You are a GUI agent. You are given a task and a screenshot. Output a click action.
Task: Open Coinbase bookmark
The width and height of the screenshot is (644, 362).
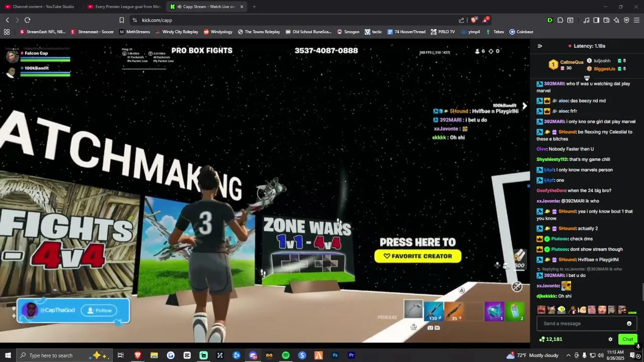521,32
